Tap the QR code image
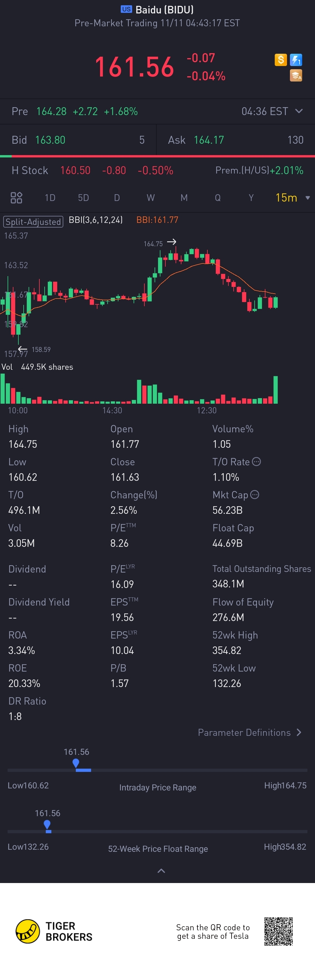This screenshot has width=315, height=980. [279, 931]
